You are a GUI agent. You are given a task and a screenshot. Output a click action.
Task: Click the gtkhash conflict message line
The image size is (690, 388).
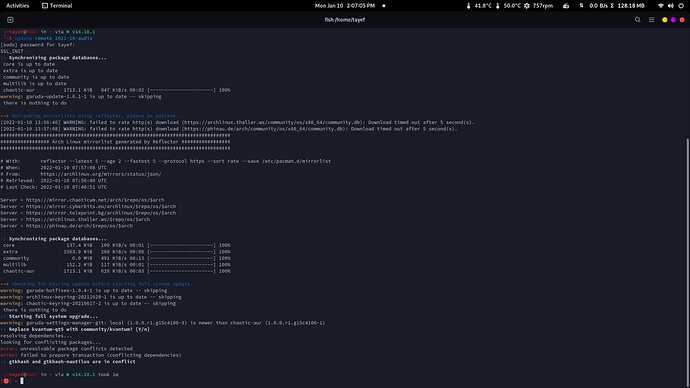[x=72, y=362]
